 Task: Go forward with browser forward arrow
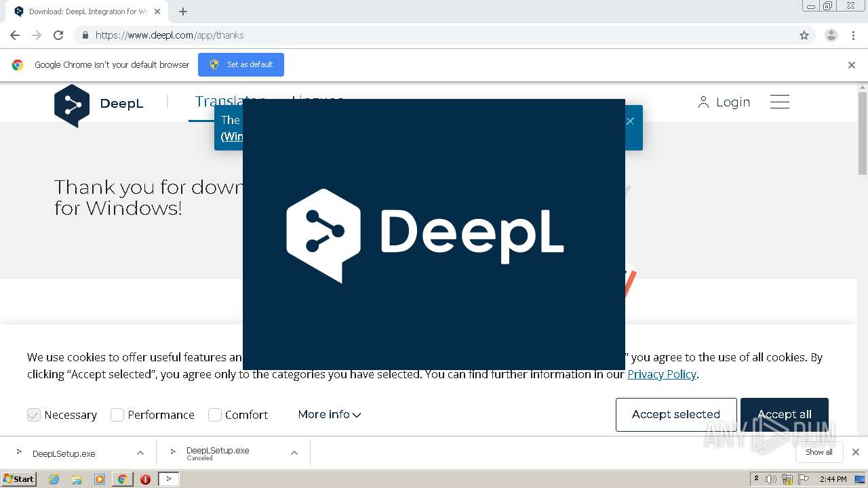(37, 35)
